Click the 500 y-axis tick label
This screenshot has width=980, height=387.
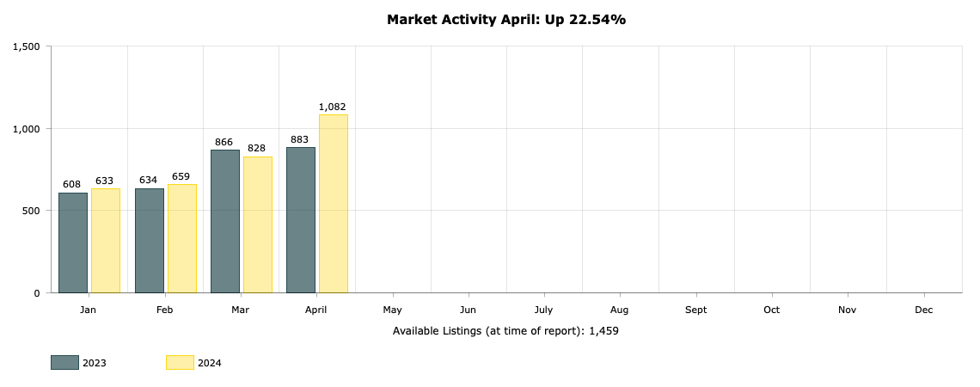[x=33, y=211]
